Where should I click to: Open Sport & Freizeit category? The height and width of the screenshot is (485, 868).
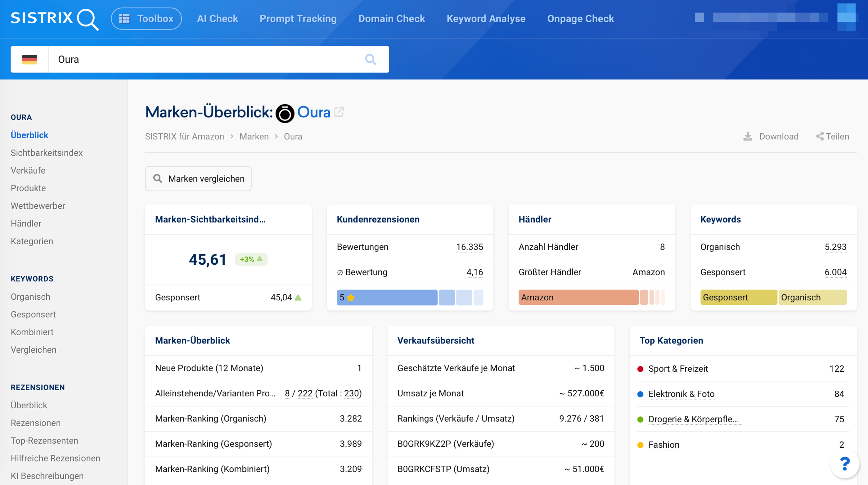click(x=678, y=369)
